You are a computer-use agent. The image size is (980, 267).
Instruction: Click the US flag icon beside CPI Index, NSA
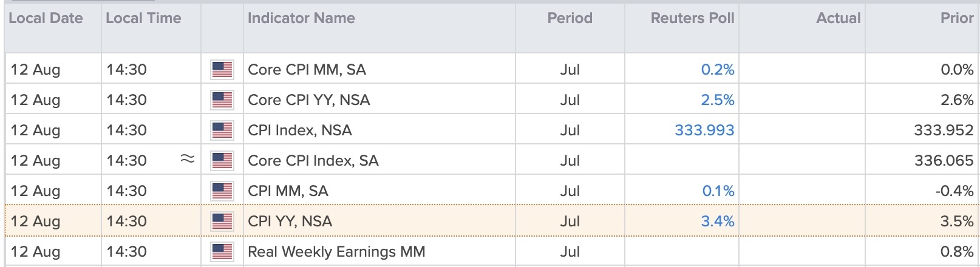222,130
